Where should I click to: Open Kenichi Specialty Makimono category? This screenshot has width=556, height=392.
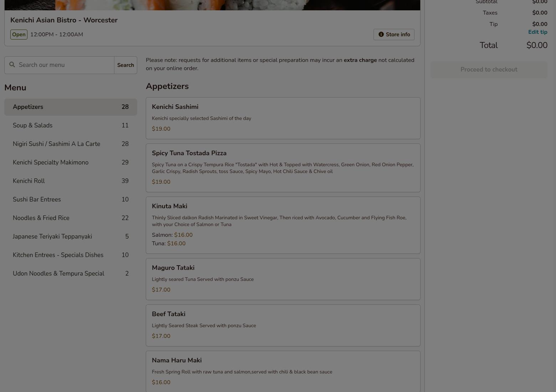pyautogui.click(x=71, y=162)
